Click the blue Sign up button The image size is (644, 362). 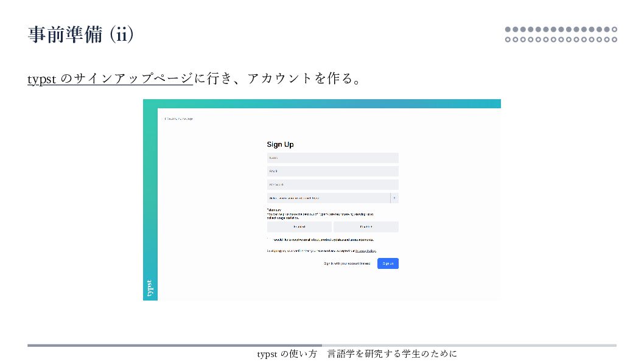click(388, 263)
